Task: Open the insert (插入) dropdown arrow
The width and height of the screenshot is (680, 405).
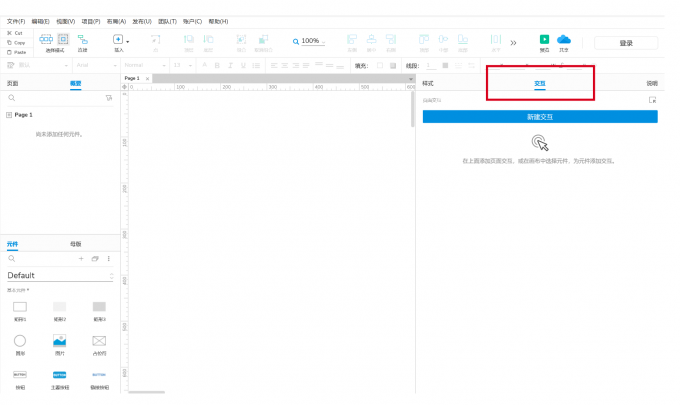Action: [x=128, y=42]
